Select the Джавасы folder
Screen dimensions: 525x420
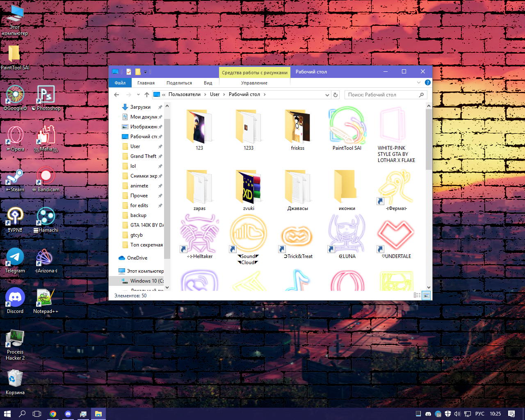point(298,189)
